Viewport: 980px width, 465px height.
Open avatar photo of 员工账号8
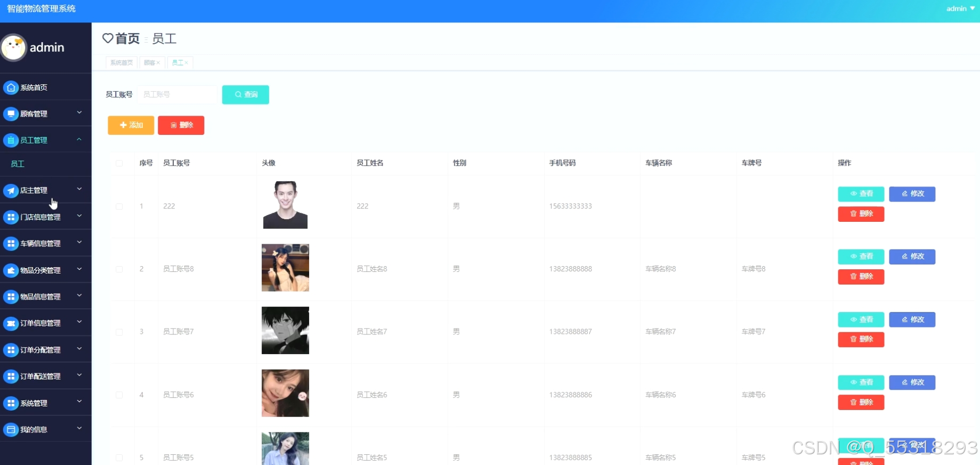[x=285, y=268]
